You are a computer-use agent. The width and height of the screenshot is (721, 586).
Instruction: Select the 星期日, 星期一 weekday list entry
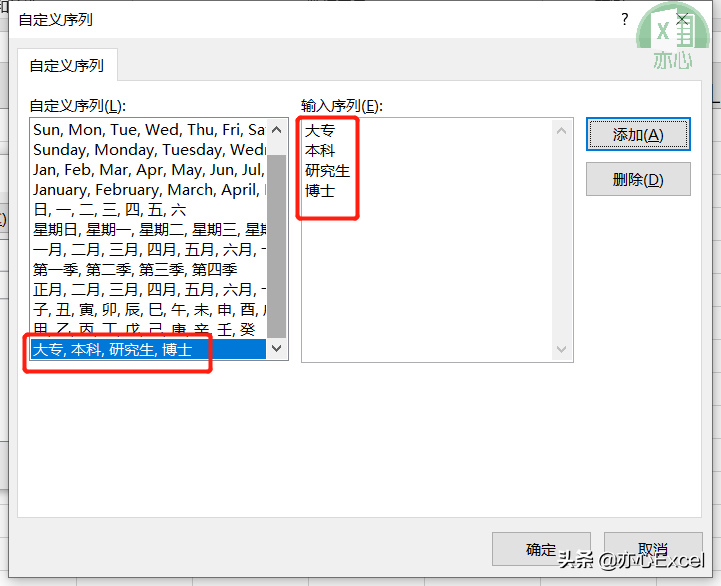coord(149,230)
